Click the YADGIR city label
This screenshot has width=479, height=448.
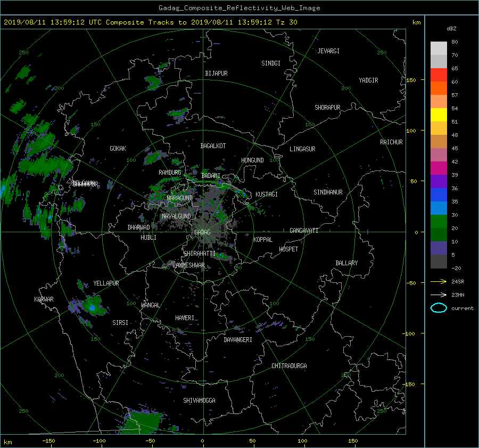tap(368, 80)
